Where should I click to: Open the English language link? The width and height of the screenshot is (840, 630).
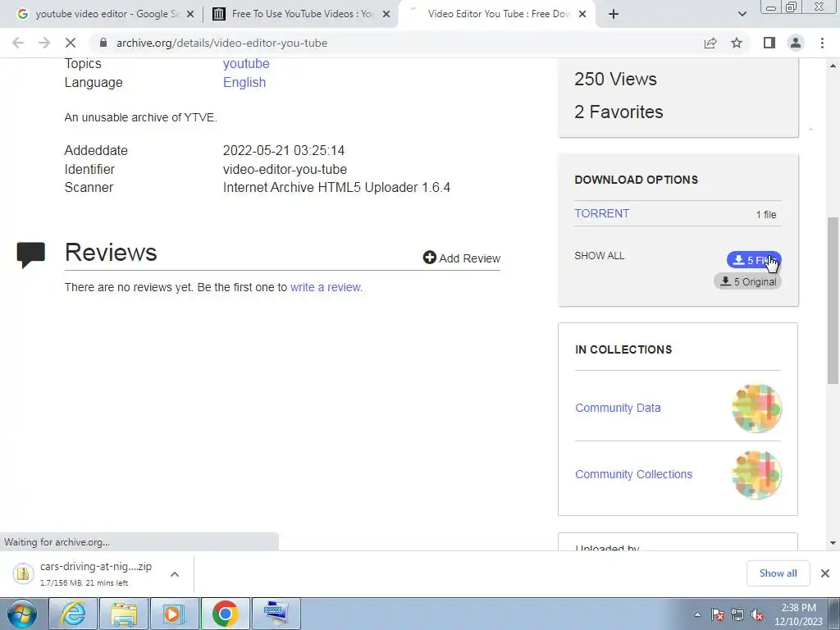[x=244, y=83]
